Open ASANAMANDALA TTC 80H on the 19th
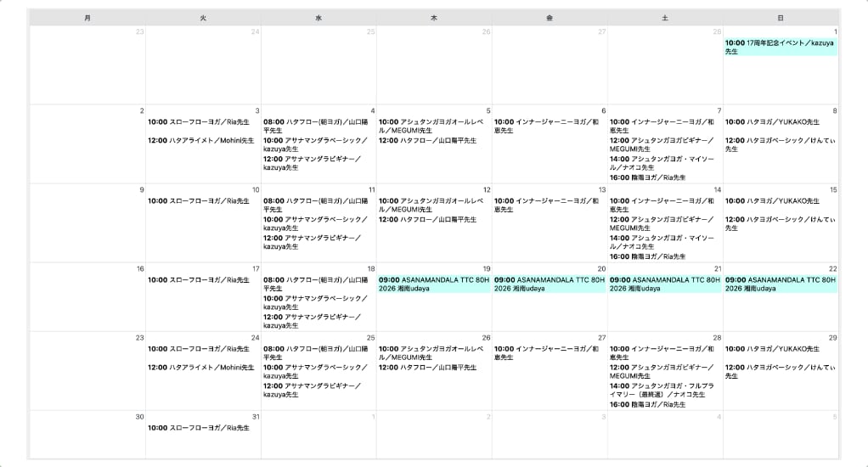This screenshot has height=467, width=868. pos(433,284)
